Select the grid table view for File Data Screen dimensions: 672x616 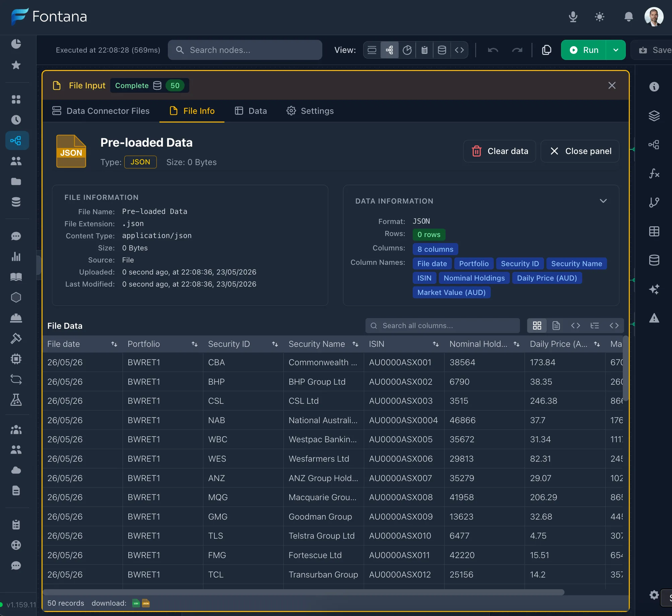(x=537, y=325)
